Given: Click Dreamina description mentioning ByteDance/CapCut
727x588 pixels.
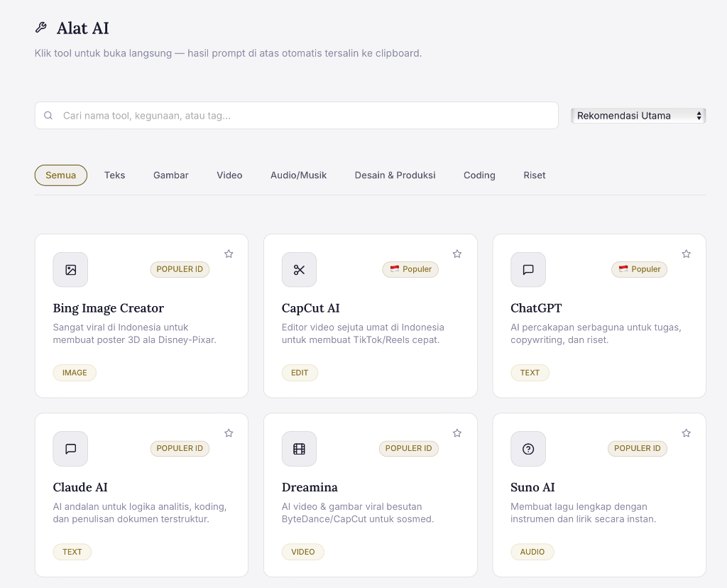Looking at the screenshot, I should [x=358, y=513].
